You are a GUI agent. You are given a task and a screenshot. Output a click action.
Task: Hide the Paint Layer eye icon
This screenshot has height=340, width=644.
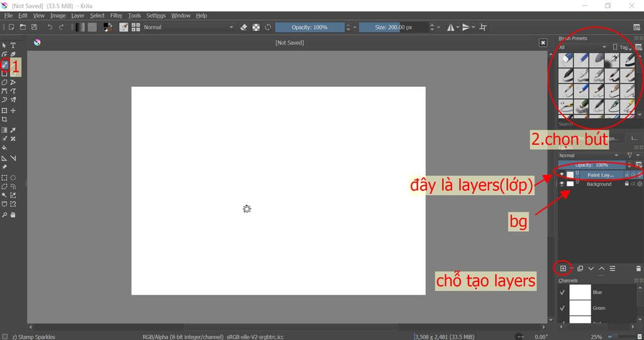coord(562,175)
